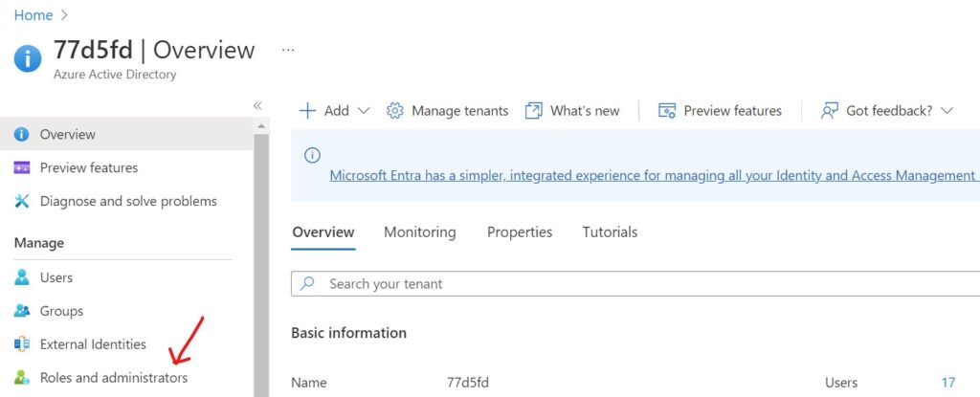980x397 pixels.
Task: Click the Manage tenants gear icon
Action: (x=395, y=111)
